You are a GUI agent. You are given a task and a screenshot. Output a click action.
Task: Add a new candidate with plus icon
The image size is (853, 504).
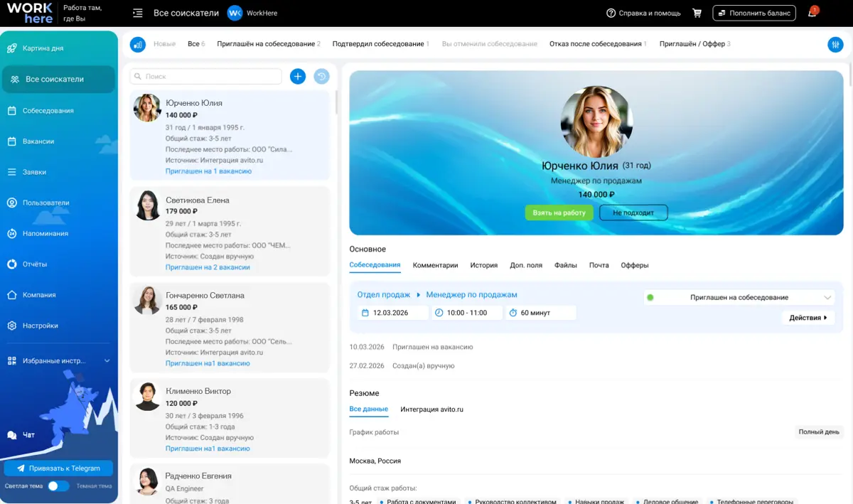[298, 76]
